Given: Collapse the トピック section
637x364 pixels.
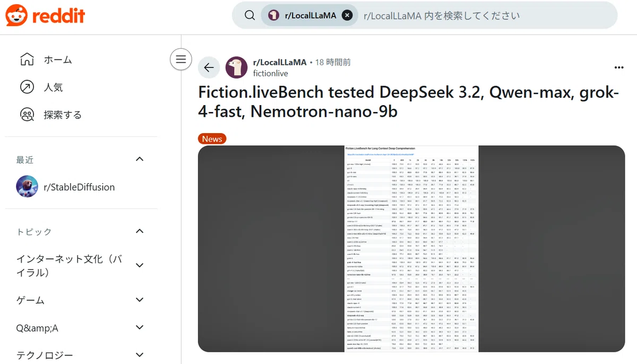Looking at the screenshot, I should click(x=140, y=231).
